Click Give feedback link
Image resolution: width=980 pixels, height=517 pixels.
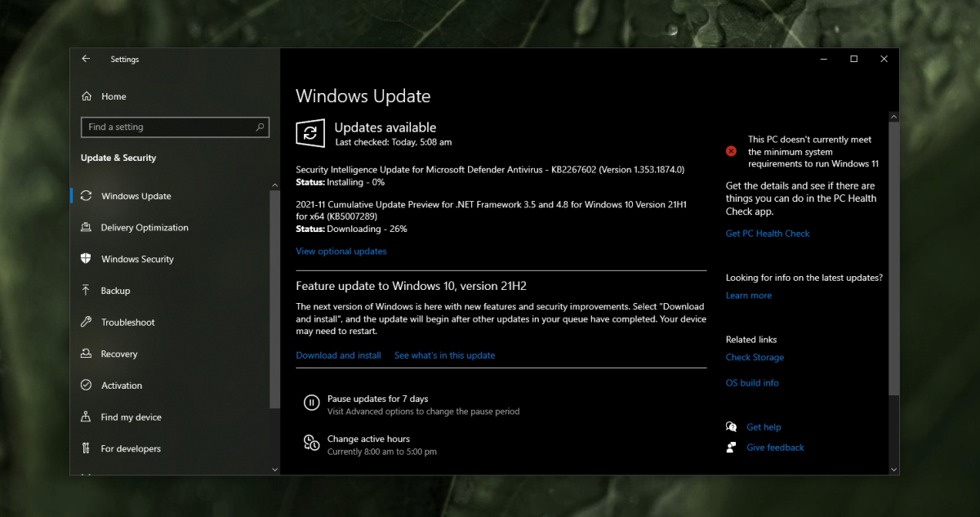(775, 448)
